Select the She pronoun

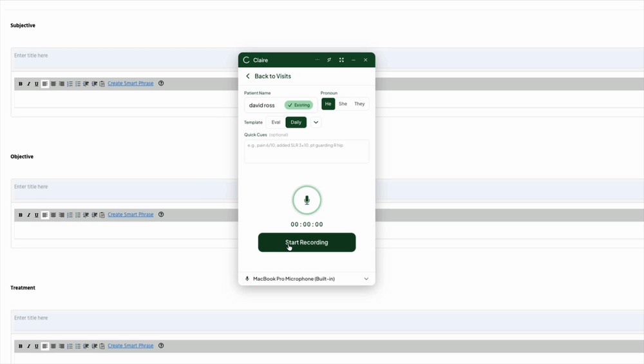click(343, 104)
